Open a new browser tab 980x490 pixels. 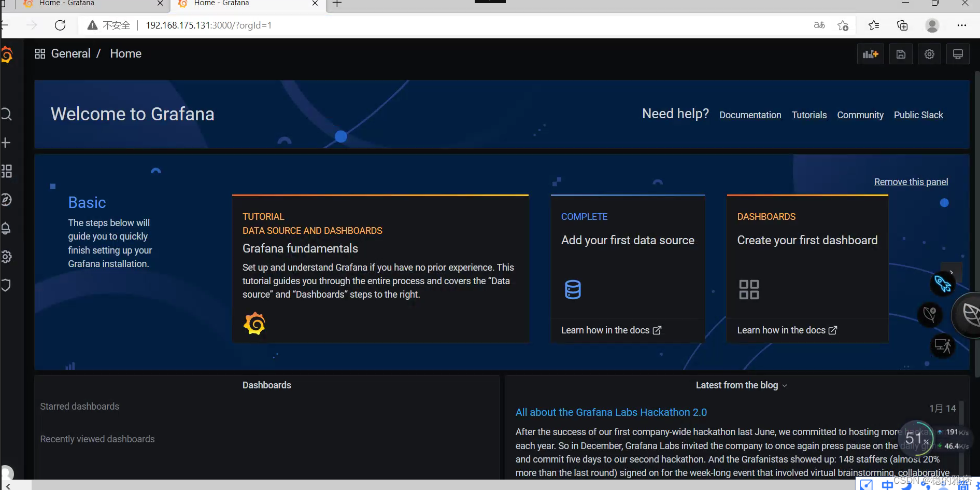(x=337, y=4)
